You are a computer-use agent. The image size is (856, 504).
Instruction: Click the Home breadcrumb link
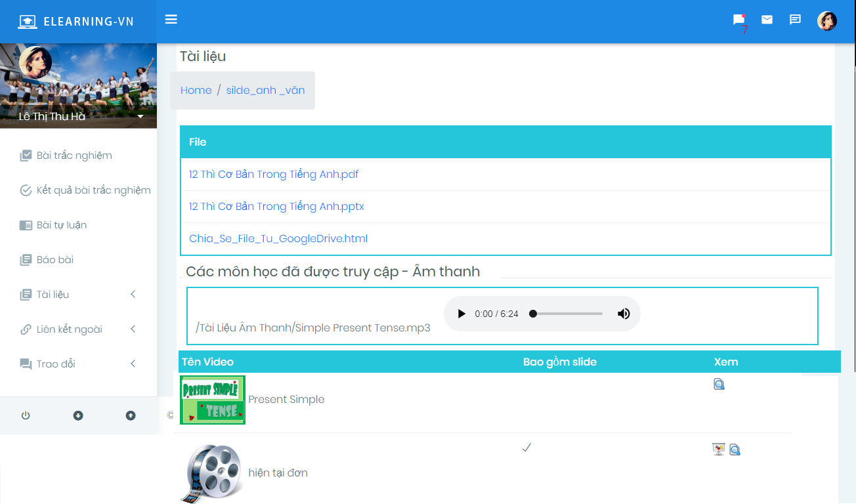tap(196, 91)
